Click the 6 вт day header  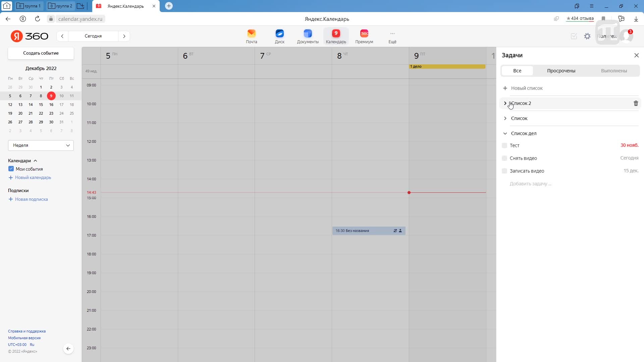(188, 56)
